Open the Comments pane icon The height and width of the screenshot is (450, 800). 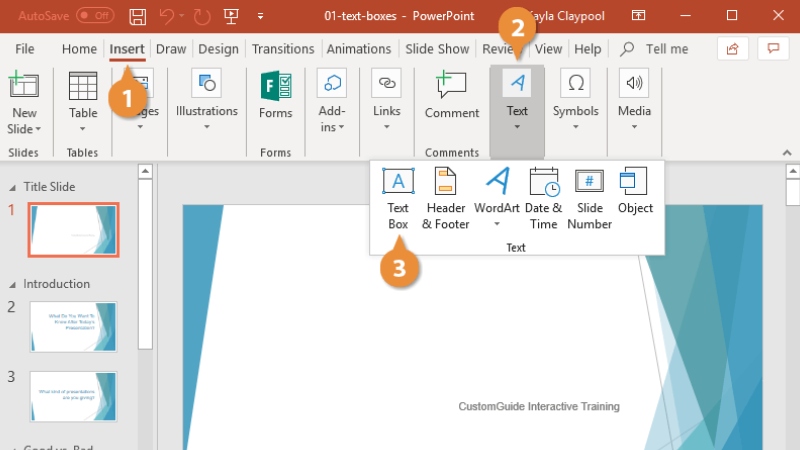[x=773, y=49]
